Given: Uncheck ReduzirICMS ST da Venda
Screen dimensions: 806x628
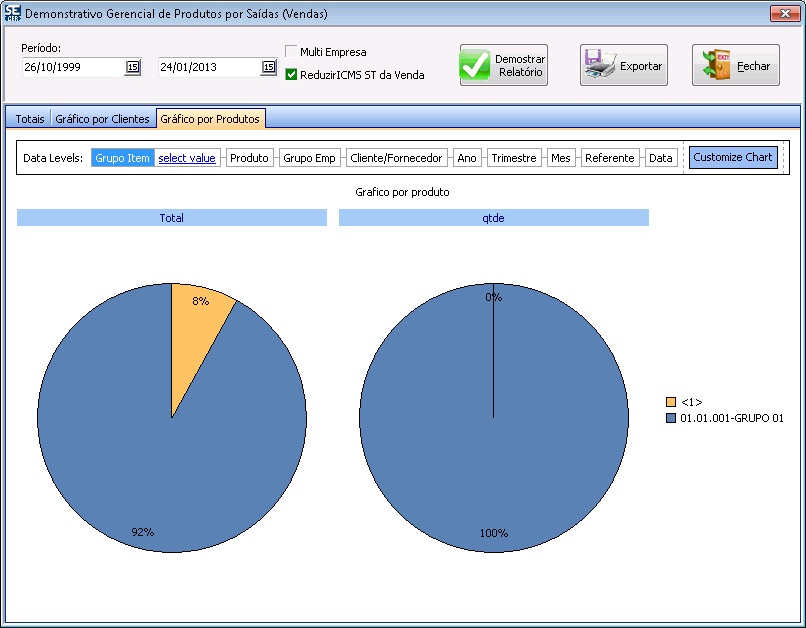Looking at the screenshot, I should pos(291,74).
